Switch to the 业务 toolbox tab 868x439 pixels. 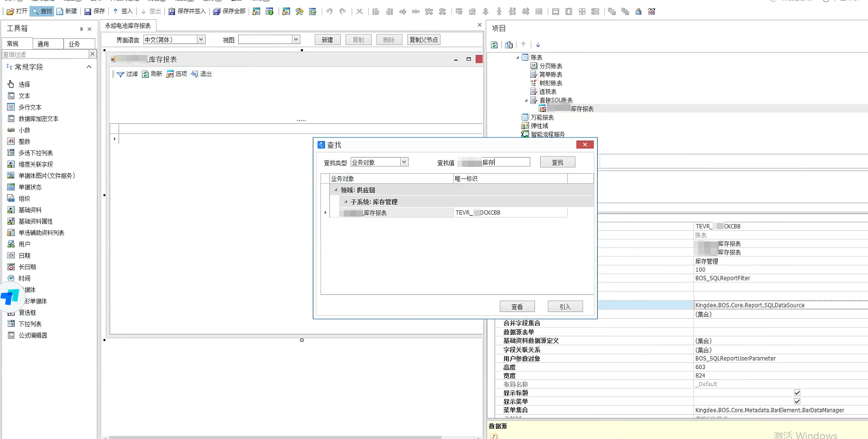(79, 44)
